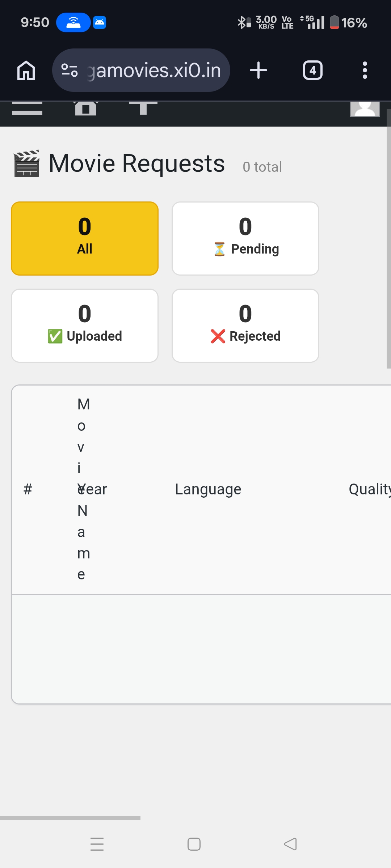Open the user avatar profile menu

[x=365, y=109]
